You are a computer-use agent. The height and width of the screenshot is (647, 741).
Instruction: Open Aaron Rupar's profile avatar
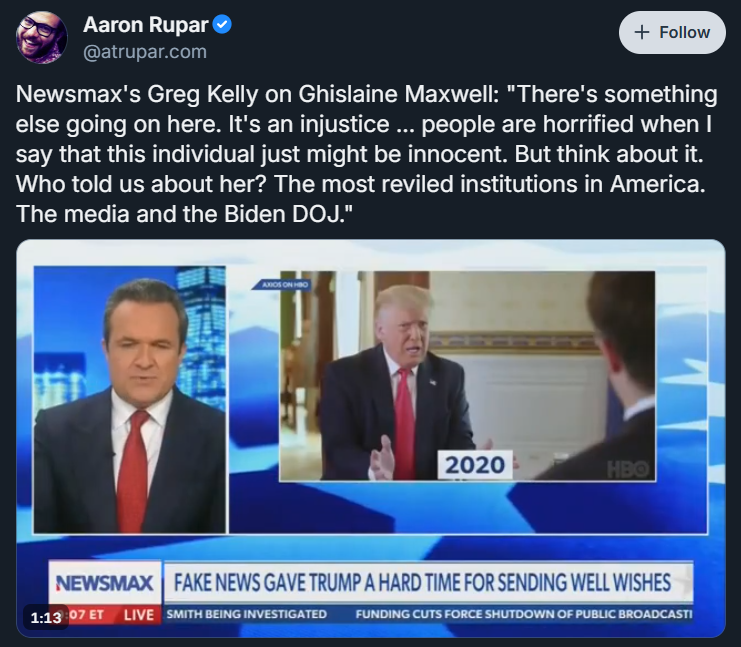tap(41, 38)
